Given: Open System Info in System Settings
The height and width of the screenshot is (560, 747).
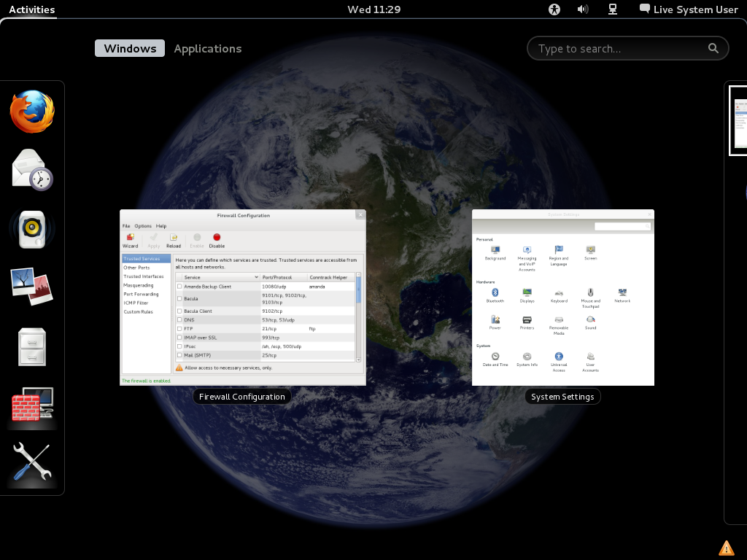Looking at the screenshot, I should point(527,359).
